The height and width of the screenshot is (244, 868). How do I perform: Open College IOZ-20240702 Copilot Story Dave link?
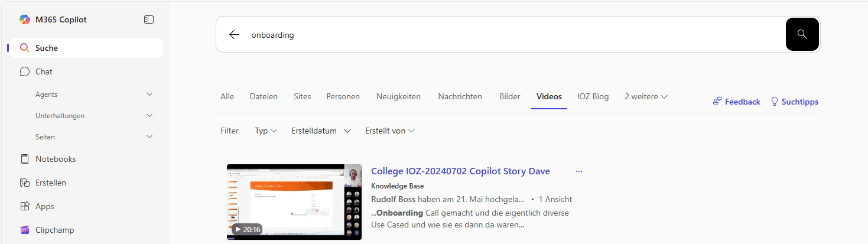pyautogui.click(x=460, y=171)
